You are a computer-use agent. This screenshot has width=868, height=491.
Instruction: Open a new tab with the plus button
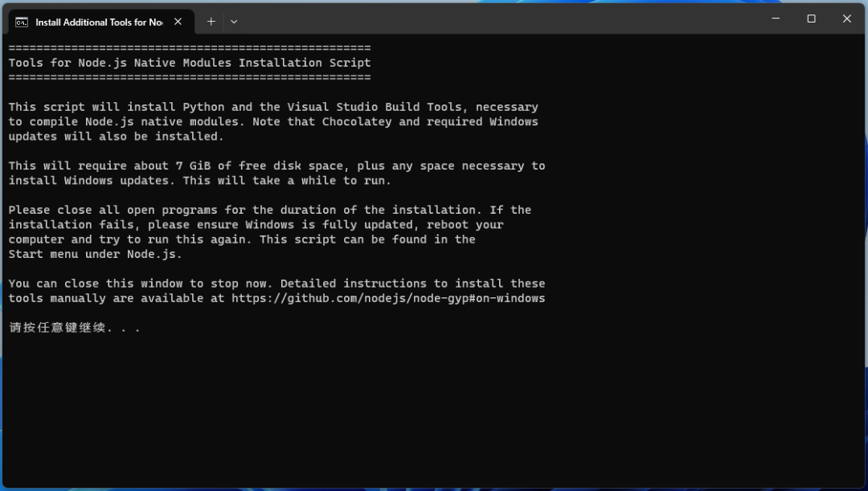211,22
